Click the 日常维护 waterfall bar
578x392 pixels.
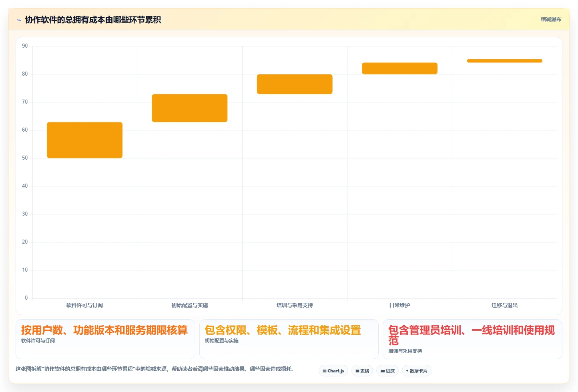[x=399, y=68]
